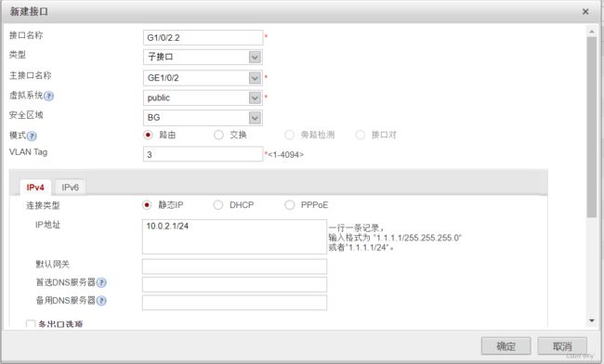Choose 静态IP connection type

pyautogui.click(x=147, y=205)
